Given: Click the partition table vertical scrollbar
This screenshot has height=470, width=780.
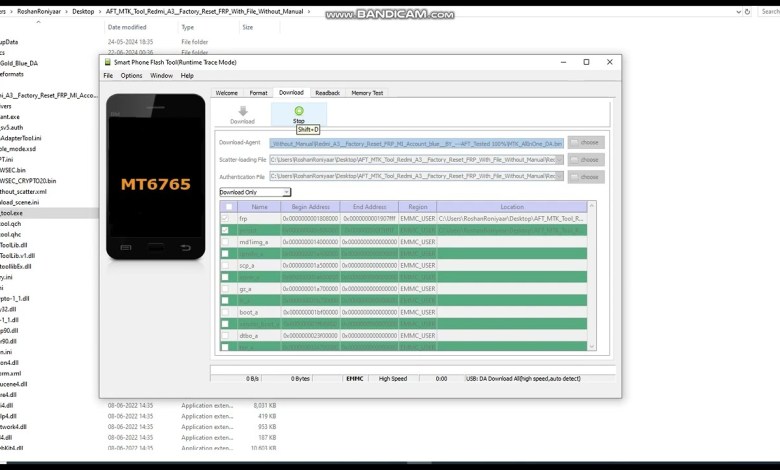Looking at the screenshot, I should point(591,276).
